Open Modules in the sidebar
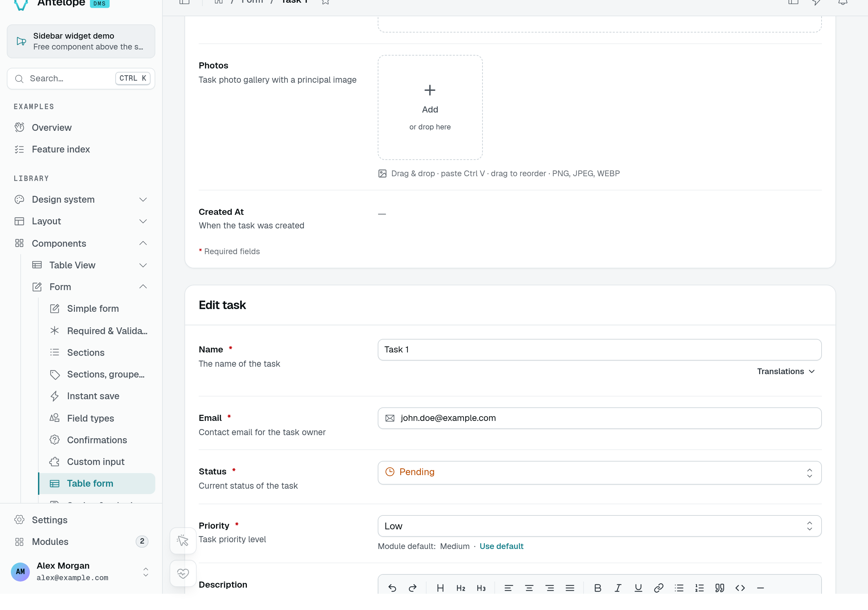The image size is (868, 610). (x=81, y=542)
